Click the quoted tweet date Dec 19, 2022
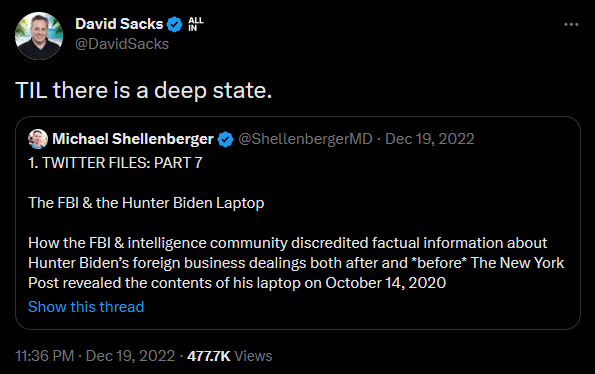The image size is (595, 374). point(430,139)
